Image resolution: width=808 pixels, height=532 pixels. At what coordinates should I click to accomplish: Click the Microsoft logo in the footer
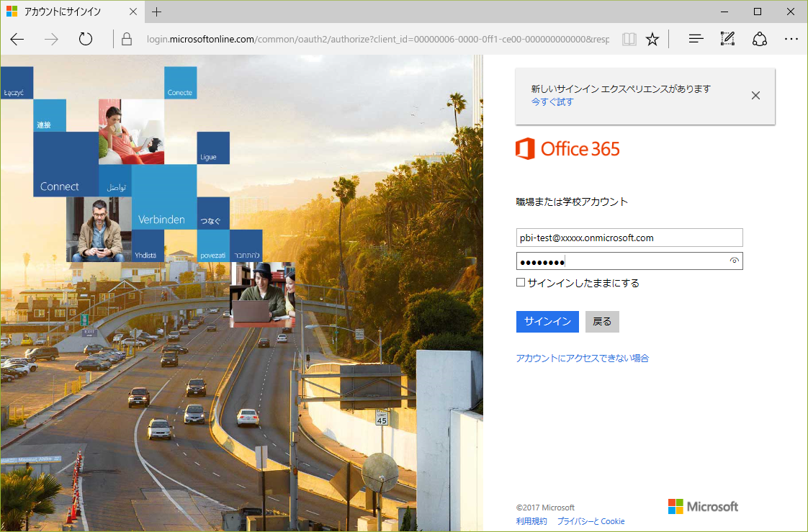point(703,507)
